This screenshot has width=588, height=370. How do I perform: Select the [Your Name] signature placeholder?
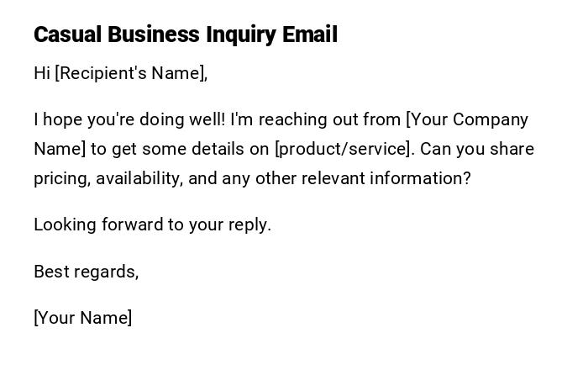82,318
